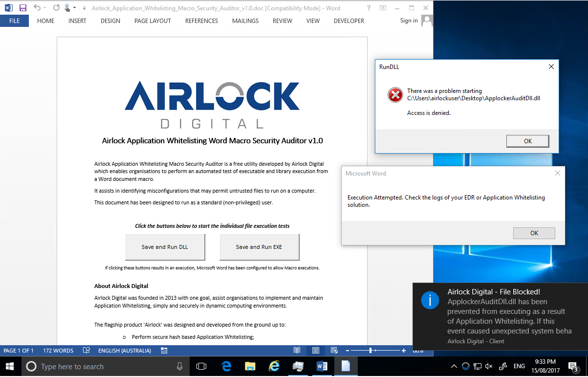Image resolution: width=588 pixels, height=377 pixels.
Task: Open the Customize Quick Access Toolbar dropdown
Action: (x=84, y=8)
